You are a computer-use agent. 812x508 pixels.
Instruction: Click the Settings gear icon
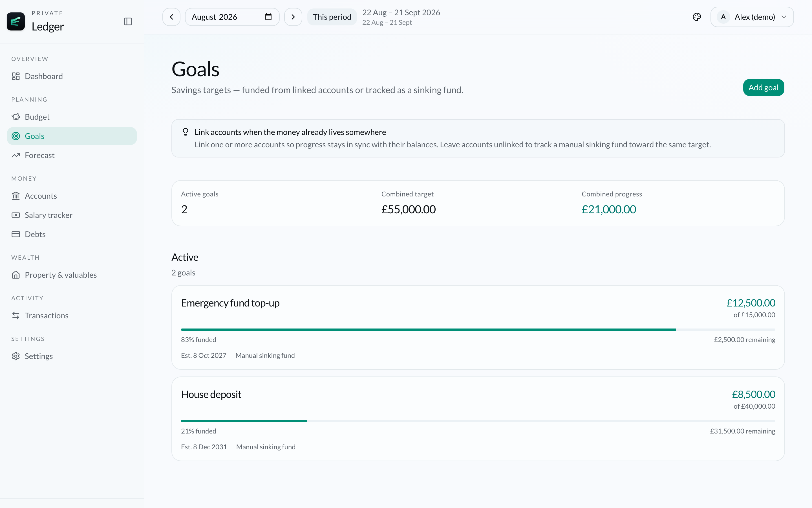(16, 356)
